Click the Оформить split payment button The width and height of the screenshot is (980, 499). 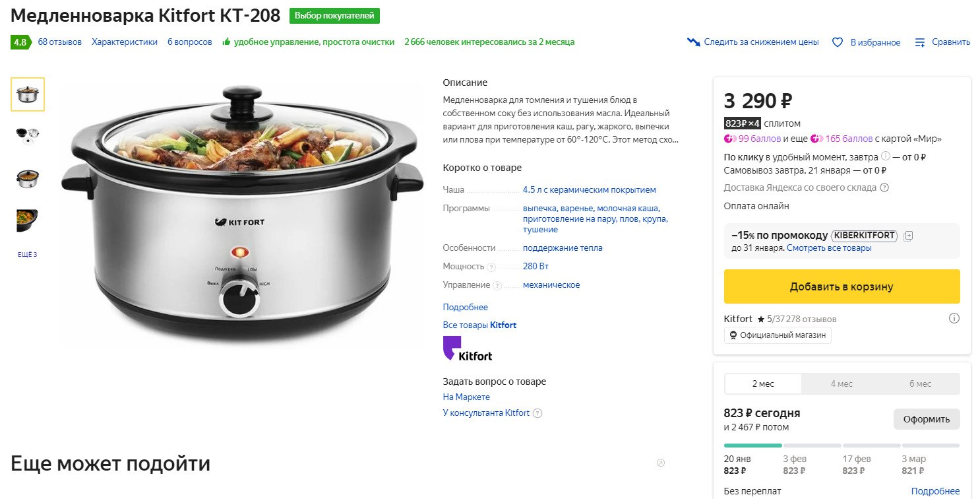926,419
